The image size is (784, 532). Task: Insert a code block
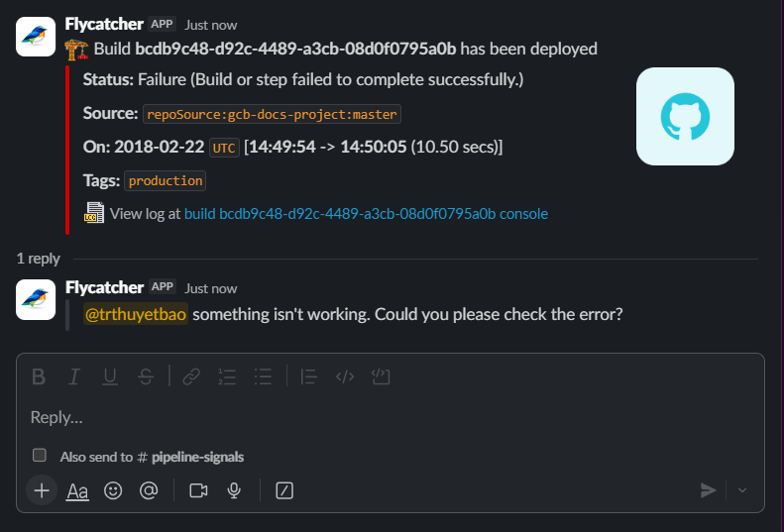(381, 376)
